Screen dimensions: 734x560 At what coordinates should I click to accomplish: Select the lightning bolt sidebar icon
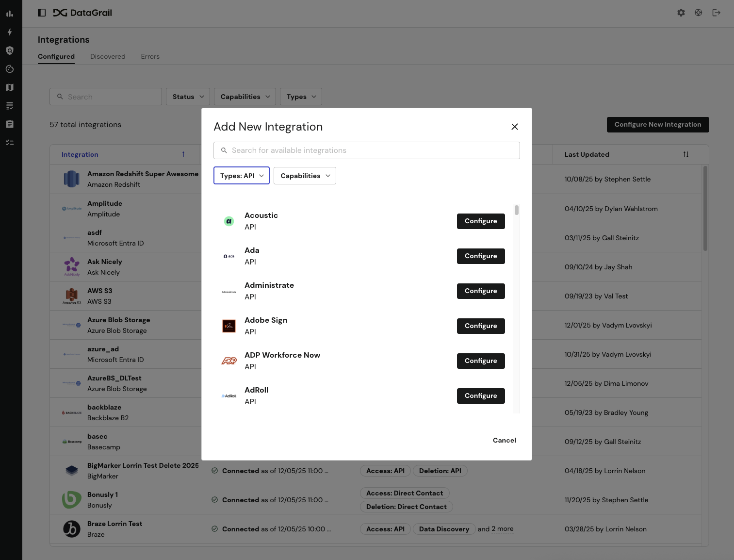click(x=10, y=32)
